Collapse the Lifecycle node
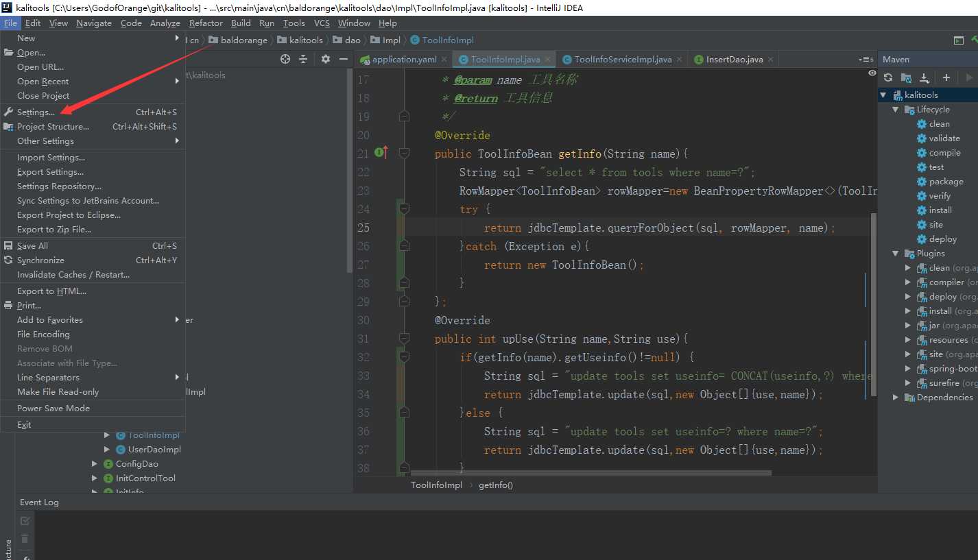 [x=896, y=110]
